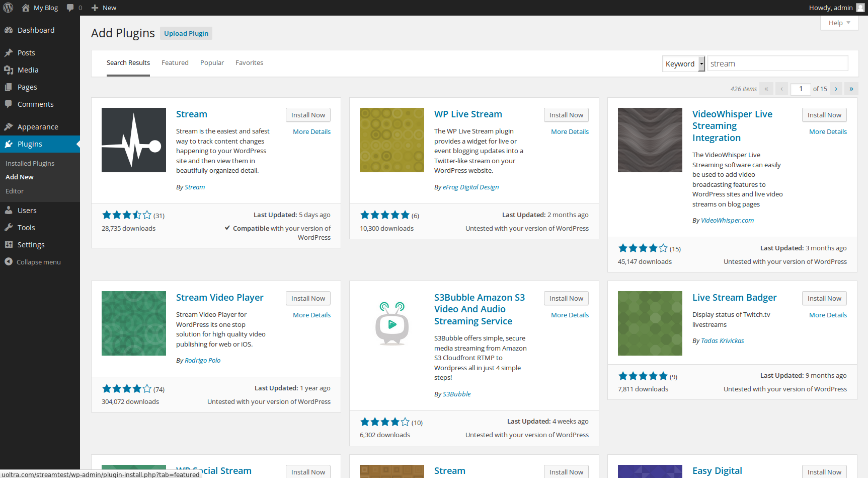Open Stream plugin pulse thumbnail
Screen dimensions: 868x478
134,140
